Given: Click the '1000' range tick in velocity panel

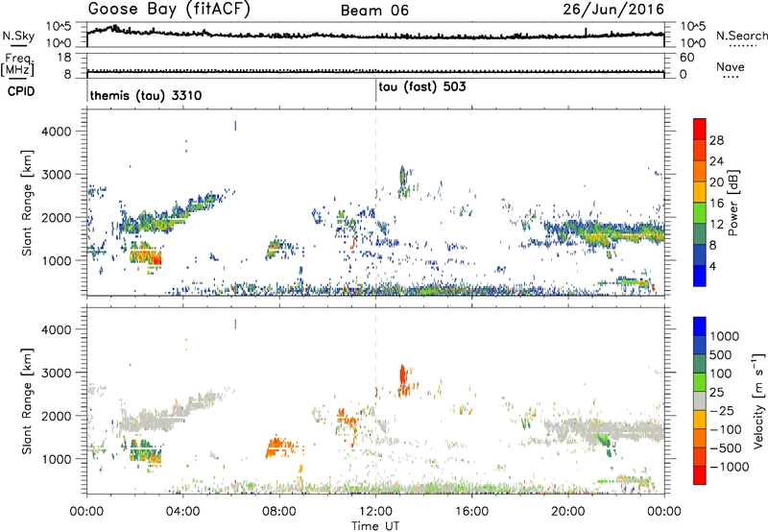Looking at the screenshot, I should click(56, 459).
